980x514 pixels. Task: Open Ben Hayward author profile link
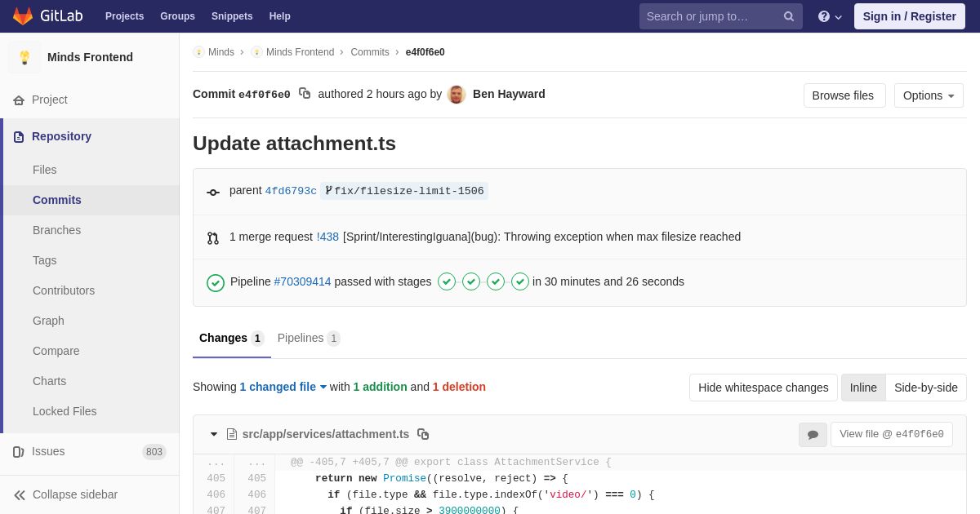pyautogui.click(x=509, y=94)
